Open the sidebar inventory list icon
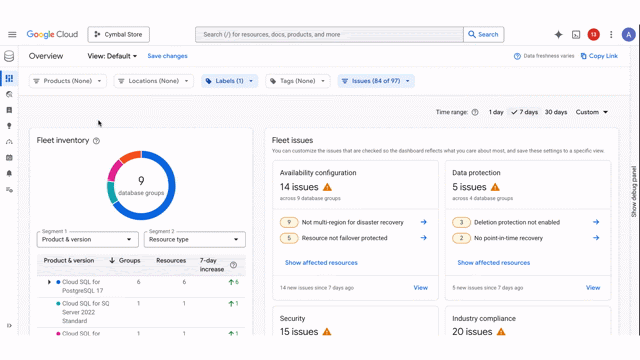 coord(9,110)
